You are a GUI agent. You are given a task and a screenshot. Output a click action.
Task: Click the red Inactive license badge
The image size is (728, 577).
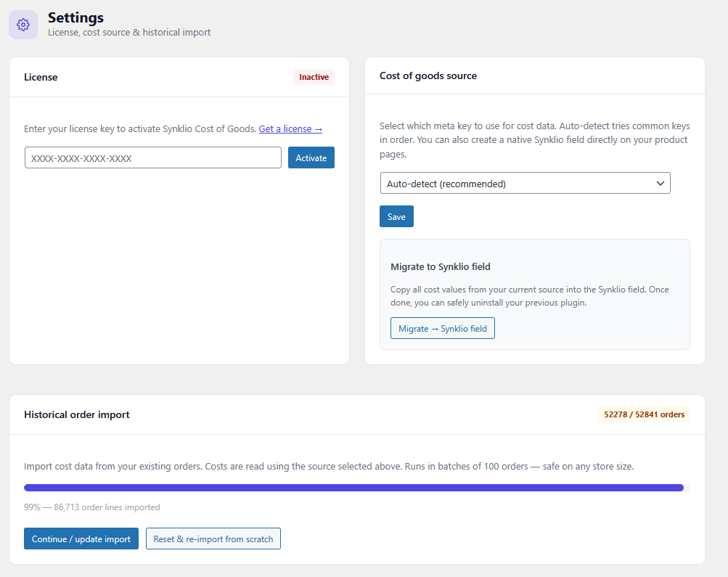(314, 77)
